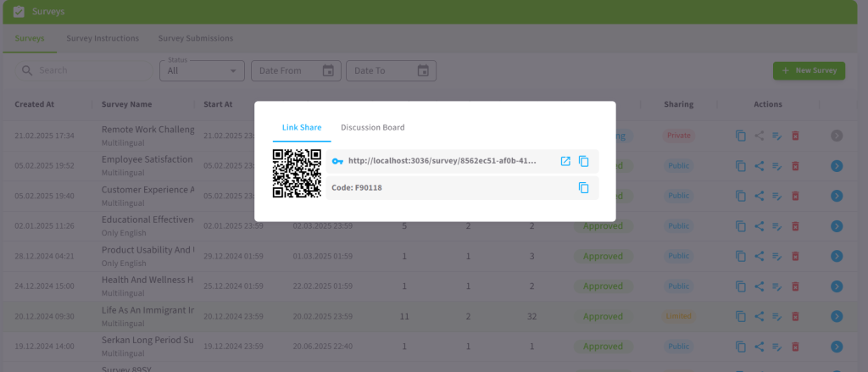This screenshot has width=868, height=372.
Task: Open the Survey Instructions tab
Action: pyautogui.click(x=103, y=38)
